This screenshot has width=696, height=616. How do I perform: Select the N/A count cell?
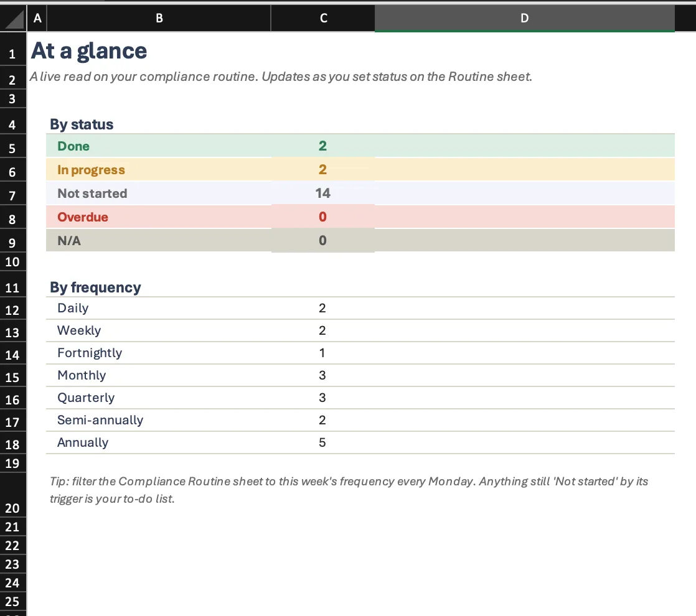pyautogui.click(x=322, y=241)
